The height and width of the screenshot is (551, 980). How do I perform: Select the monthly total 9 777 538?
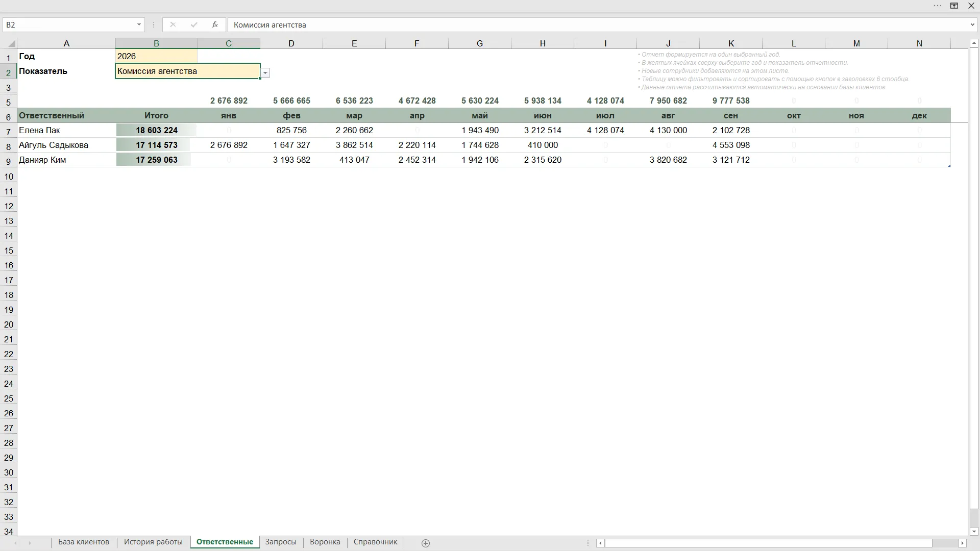pyautogui.click(x=731, y=101)
